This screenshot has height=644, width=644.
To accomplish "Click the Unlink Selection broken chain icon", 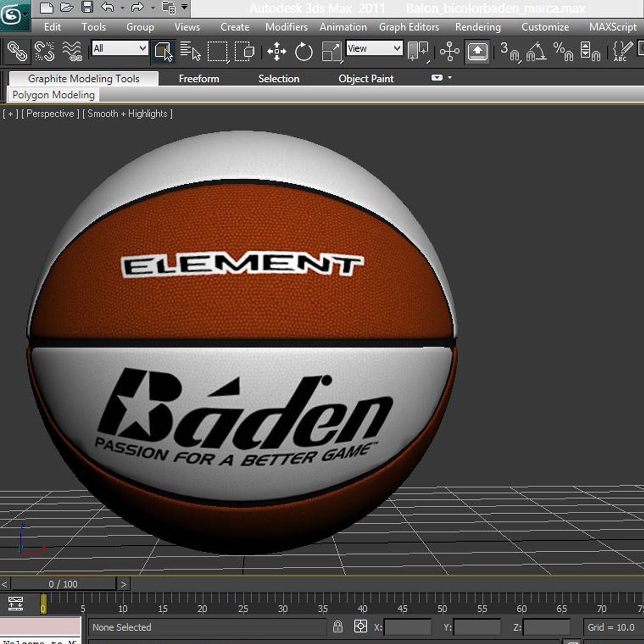I will (45, 52).
